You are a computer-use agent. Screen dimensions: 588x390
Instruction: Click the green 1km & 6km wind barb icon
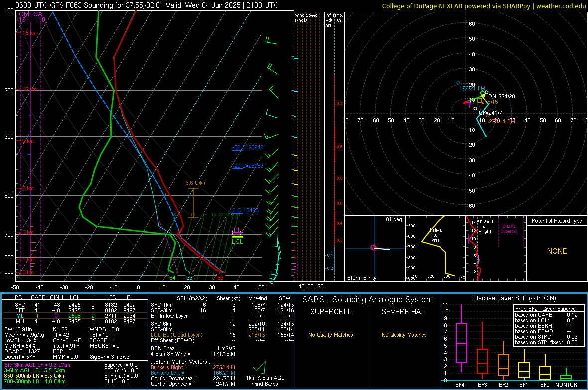(x=260, y=366)
